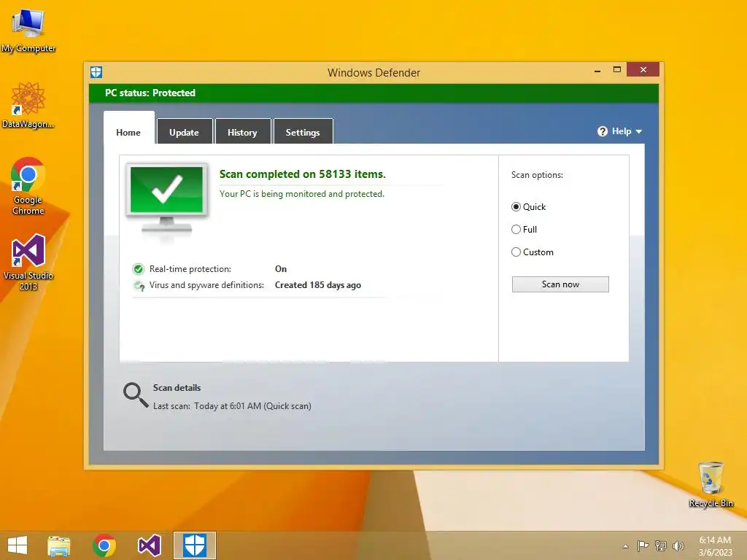Open Chrome from the taskbar
This screenshot has height=560, width=747.
(x=104, y=545)
